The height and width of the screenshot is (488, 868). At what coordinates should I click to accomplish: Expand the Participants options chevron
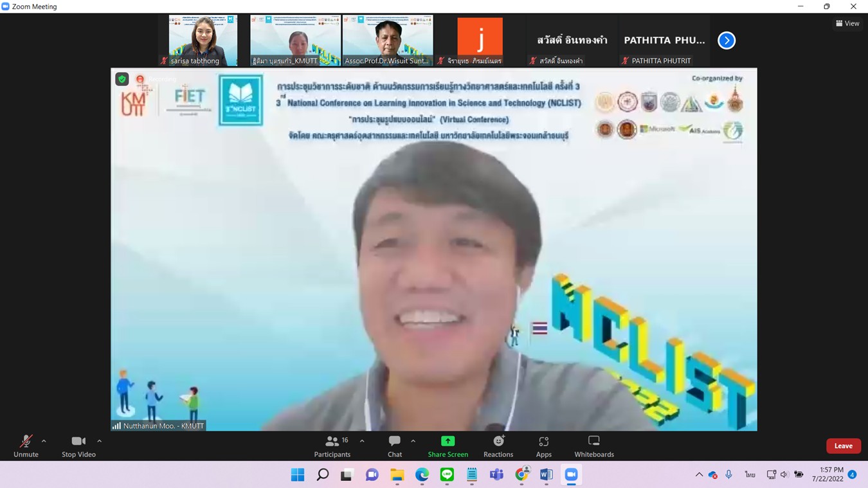click(x=362, y=441)
